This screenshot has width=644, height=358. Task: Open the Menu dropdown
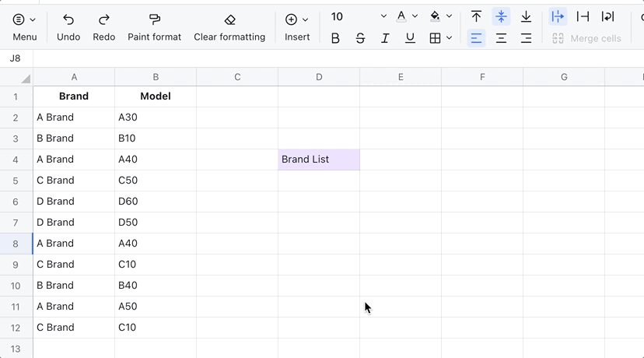point(24,19)
